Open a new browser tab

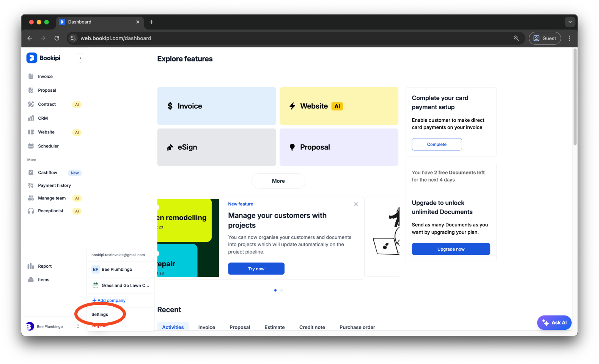click(x=151, y=22)
